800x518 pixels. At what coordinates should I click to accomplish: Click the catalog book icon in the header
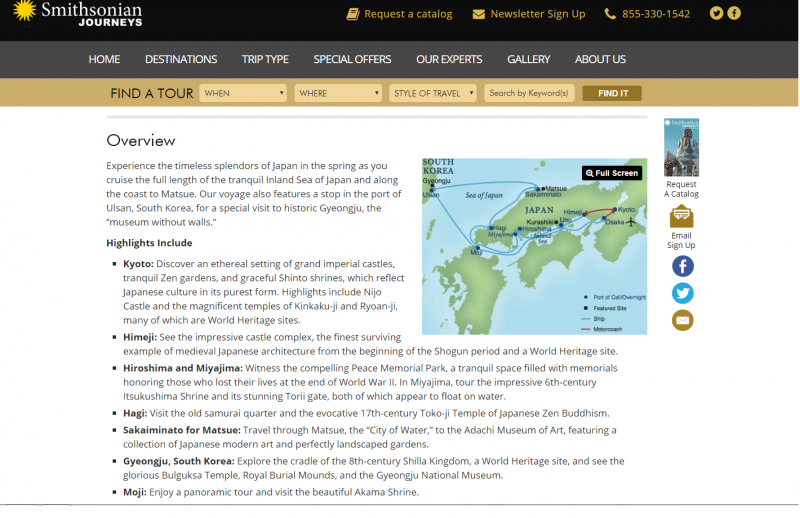[352, 14]
